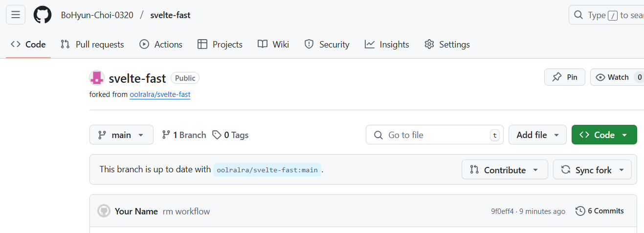The width and height of the screenshot is (644, 233).
Task: Expand the main branch selector dropdown
Action: tap(121, 135)
